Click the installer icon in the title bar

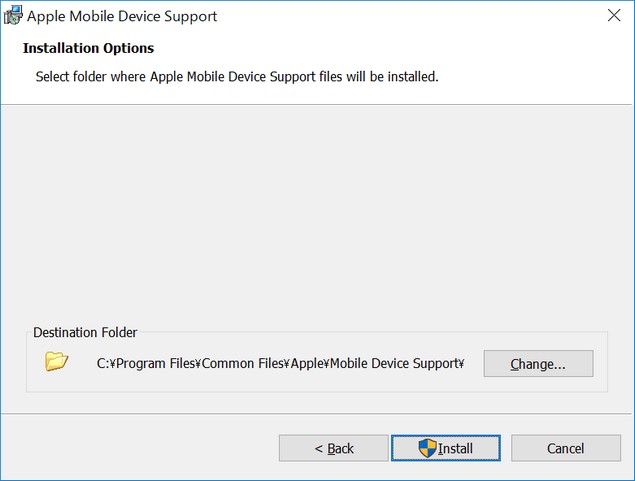(13, 15)
